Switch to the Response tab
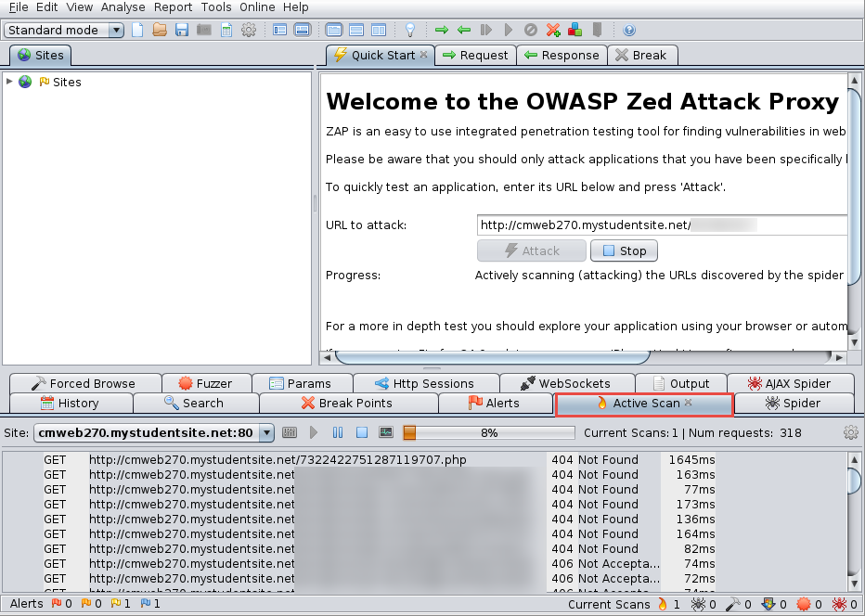Screen dimensions: 865x616 click(562, 55)
